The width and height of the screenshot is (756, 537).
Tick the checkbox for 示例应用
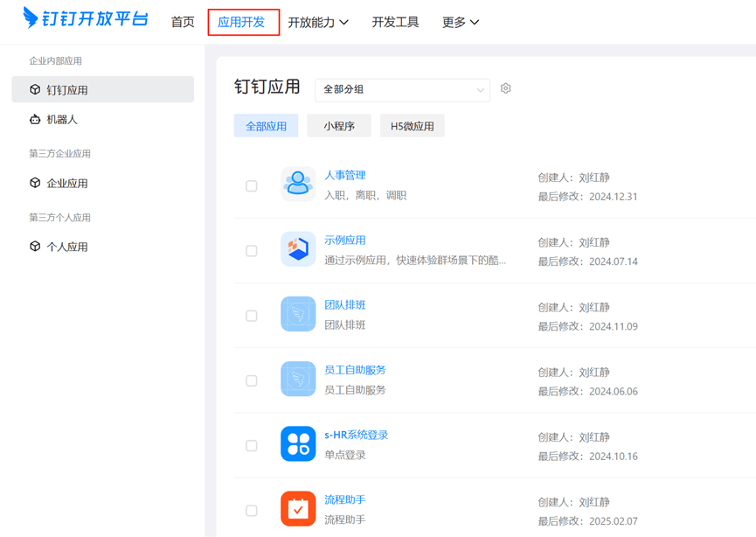coord(251,251)
